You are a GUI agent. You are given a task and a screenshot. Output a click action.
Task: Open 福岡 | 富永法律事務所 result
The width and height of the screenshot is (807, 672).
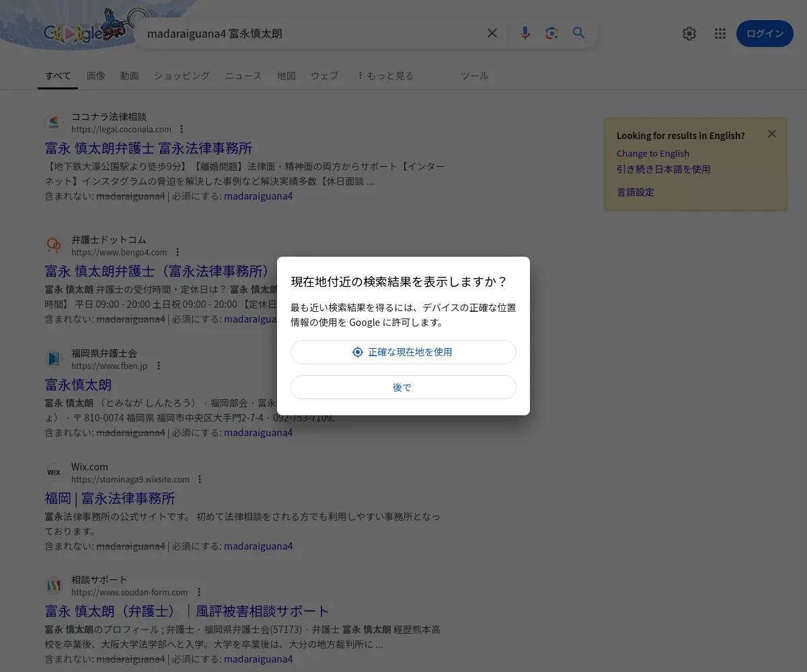(x=110, y=499)
